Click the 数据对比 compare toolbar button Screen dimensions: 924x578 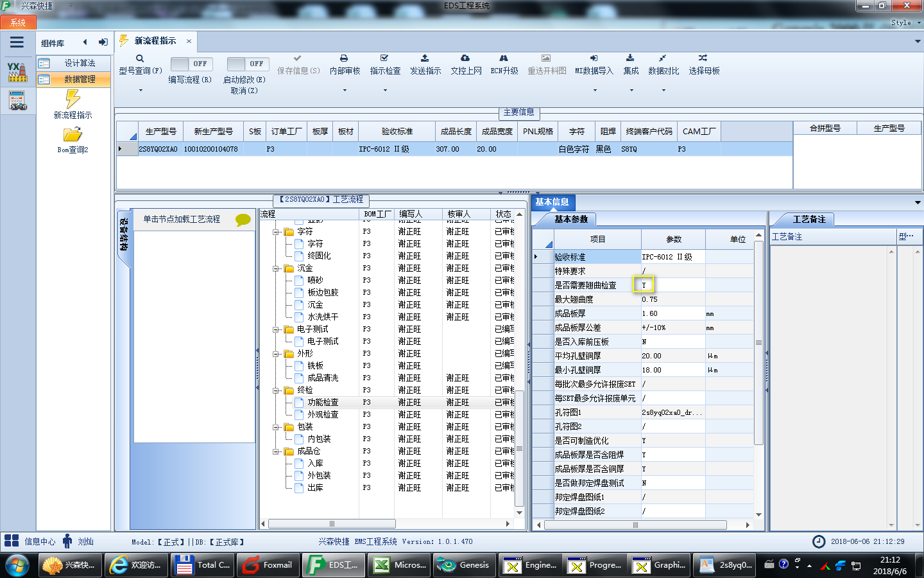tap(663, 65)
